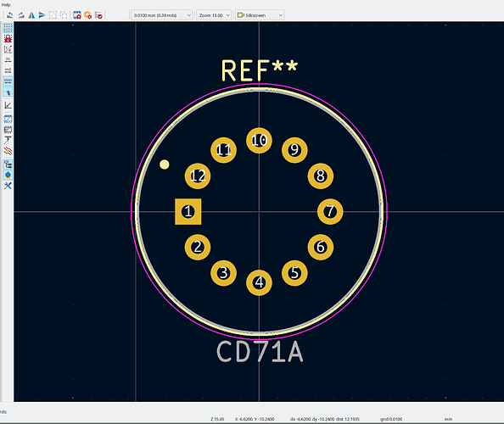Toggle the grid display
Screen dimensions: 504x424
tap(8, 28)
